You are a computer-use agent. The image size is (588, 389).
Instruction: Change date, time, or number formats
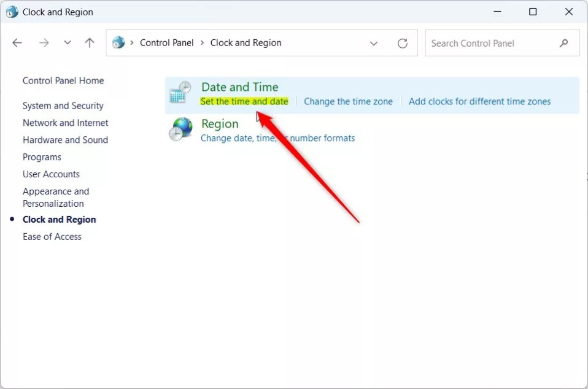(277, 138)
